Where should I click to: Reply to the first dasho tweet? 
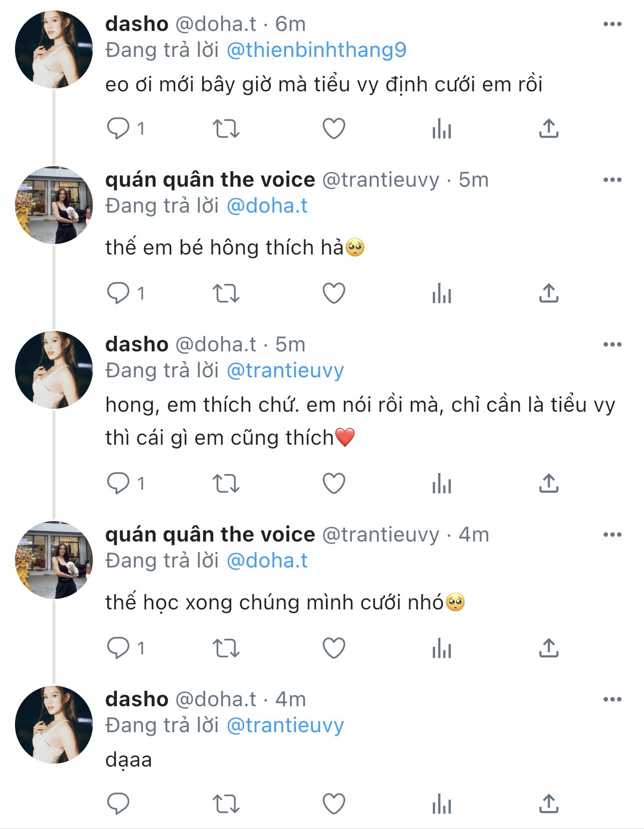(118, 128)
